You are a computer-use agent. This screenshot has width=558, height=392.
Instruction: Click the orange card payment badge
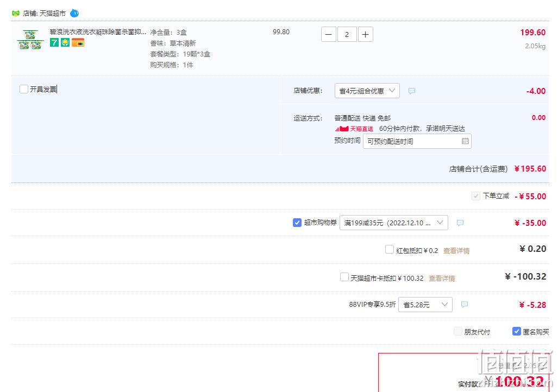point(78,43)
